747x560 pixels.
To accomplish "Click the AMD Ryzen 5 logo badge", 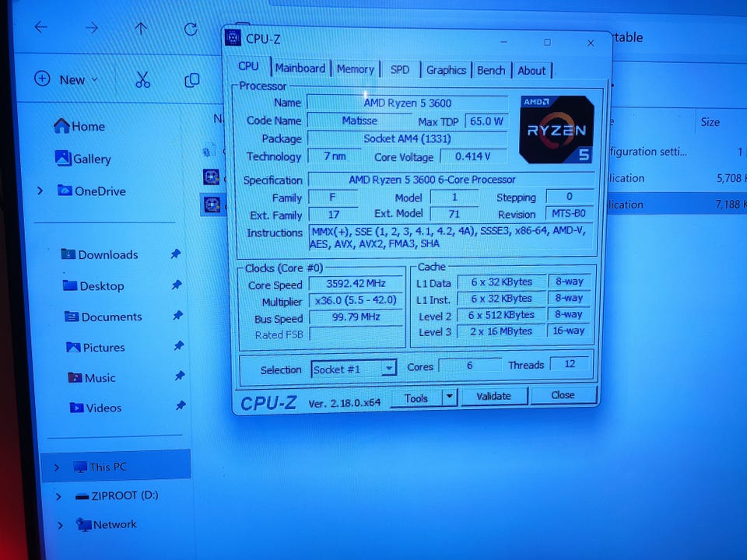I will point(556,130).
